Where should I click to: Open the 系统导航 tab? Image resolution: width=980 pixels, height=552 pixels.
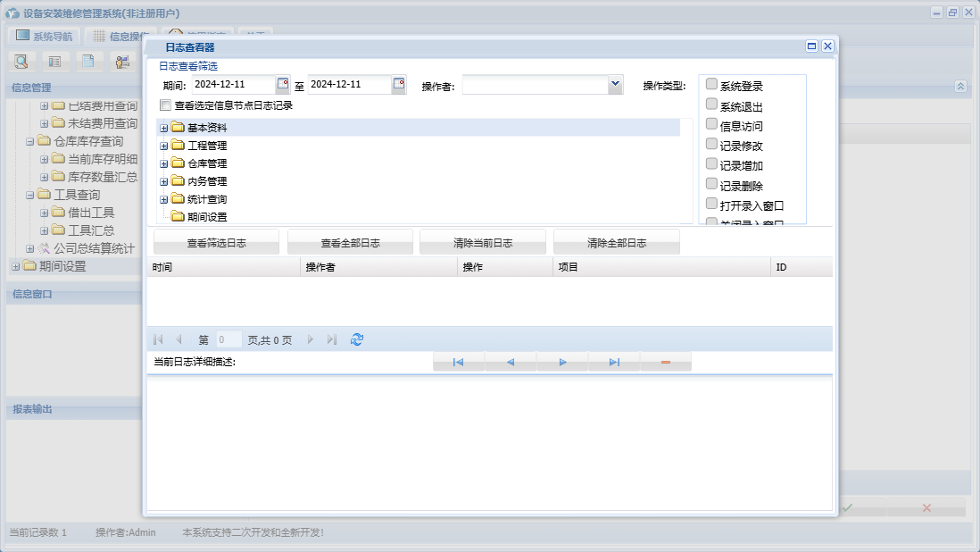(x=45, y=37)
